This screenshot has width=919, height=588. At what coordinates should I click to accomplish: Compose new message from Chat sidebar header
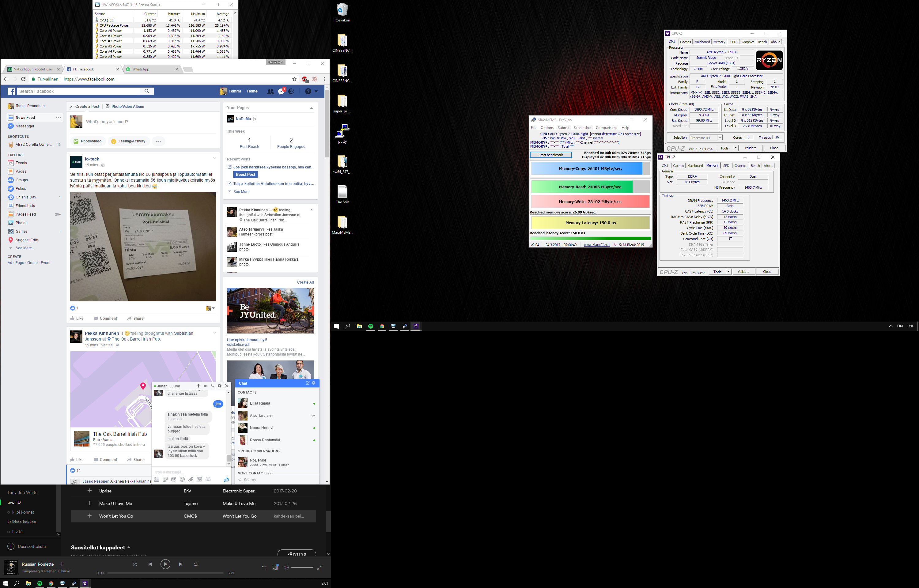click(307, 383)
